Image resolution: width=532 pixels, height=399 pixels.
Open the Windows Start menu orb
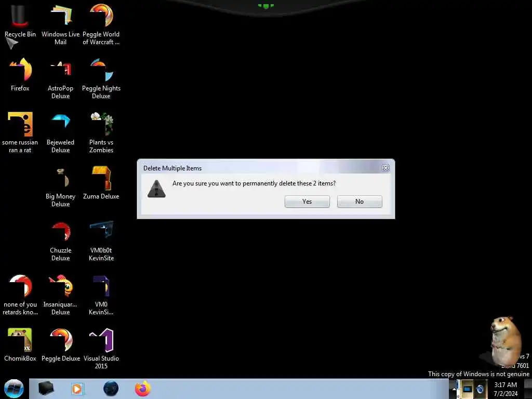tap(14, 389)
